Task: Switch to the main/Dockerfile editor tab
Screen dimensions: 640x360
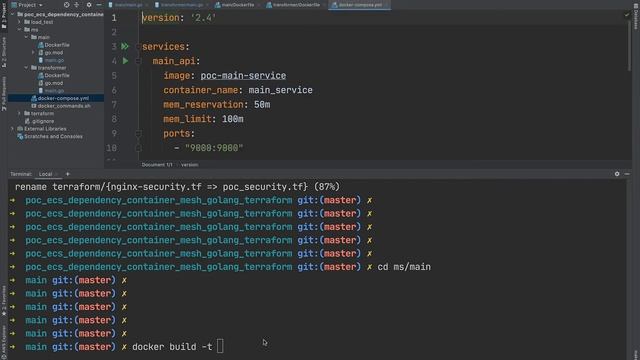Action: [237, 5]
